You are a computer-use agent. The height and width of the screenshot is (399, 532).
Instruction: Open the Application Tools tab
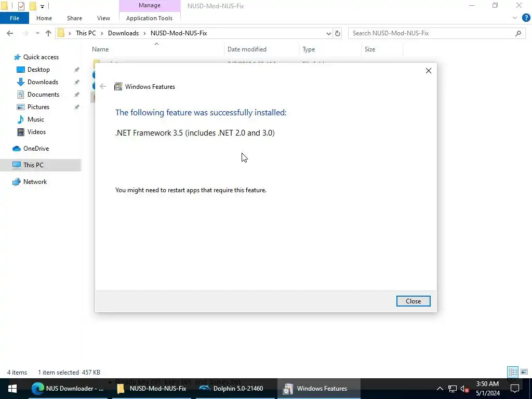pos(149,18)
